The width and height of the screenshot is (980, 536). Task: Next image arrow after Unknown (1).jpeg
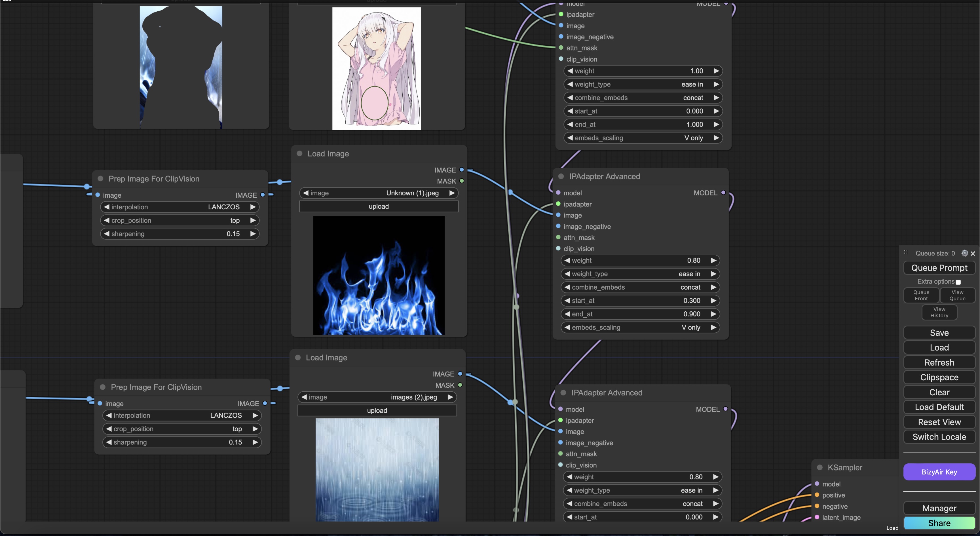451,193
